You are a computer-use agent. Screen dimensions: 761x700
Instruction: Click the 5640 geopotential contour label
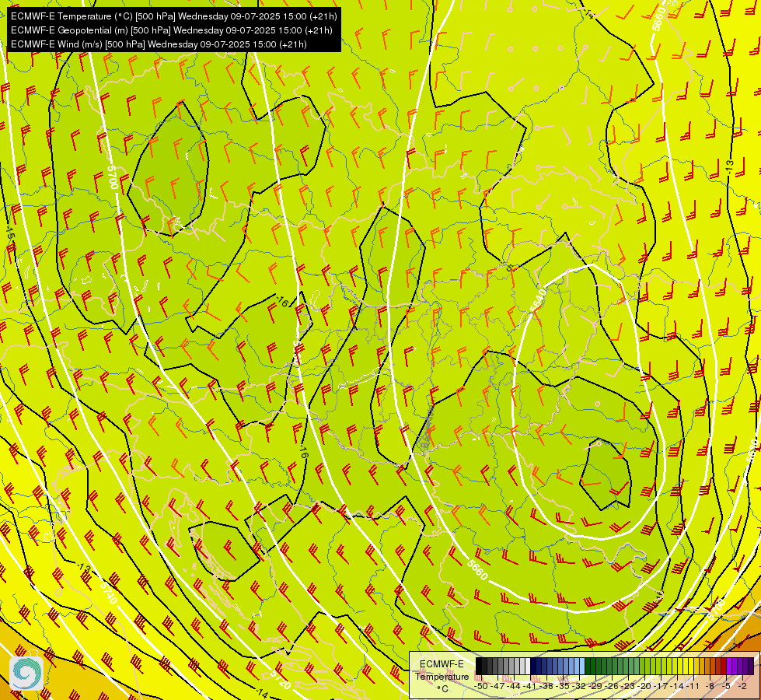coord(538,301)
